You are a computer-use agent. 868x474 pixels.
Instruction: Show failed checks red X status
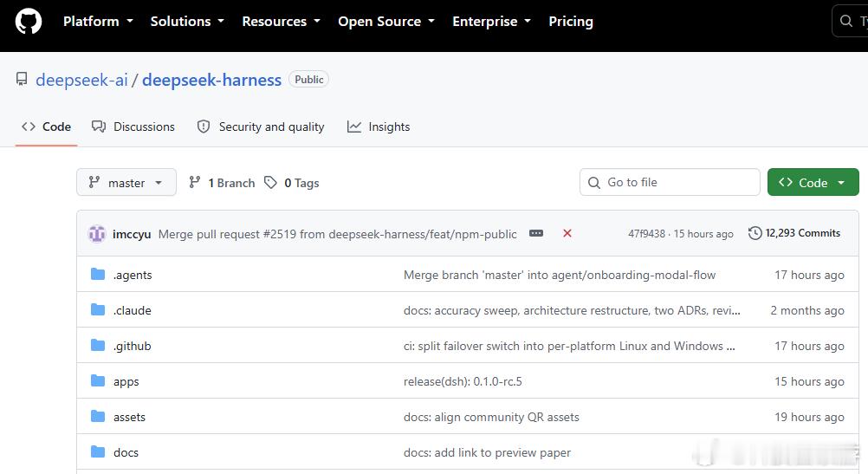coord(567,233)
